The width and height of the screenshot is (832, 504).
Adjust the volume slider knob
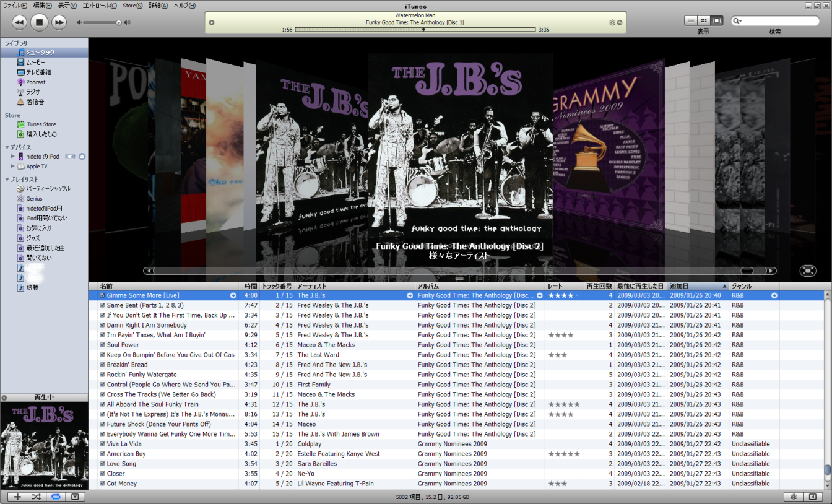coord(119,22)
